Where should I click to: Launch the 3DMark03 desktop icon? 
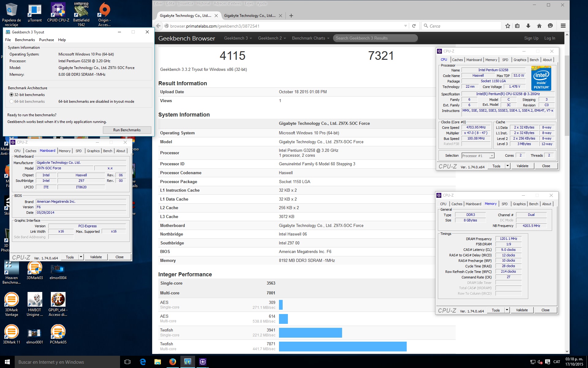click(x=35, y=270)
